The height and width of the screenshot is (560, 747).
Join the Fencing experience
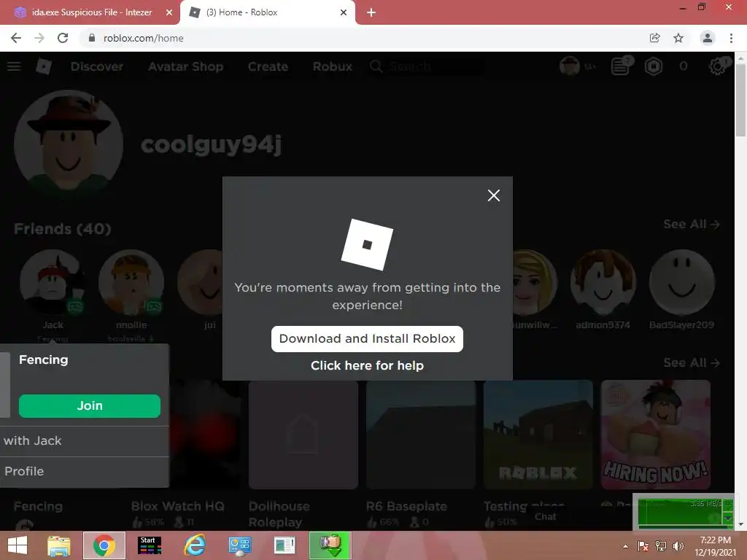click(x=90, y=405)
